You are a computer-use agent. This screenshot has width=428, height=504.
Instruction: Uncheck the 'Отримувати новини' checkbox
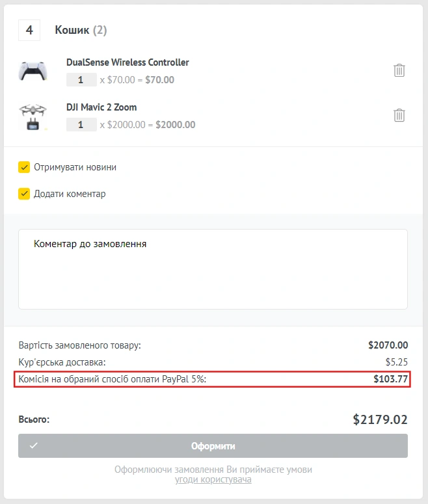click(24, 167)
